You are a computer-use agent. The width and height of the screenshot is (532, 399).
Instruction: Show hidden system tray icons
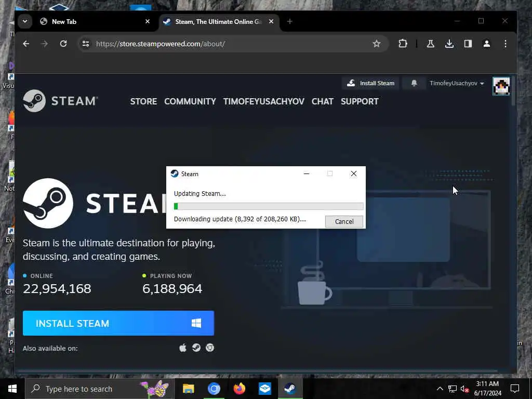coord(440,389)
